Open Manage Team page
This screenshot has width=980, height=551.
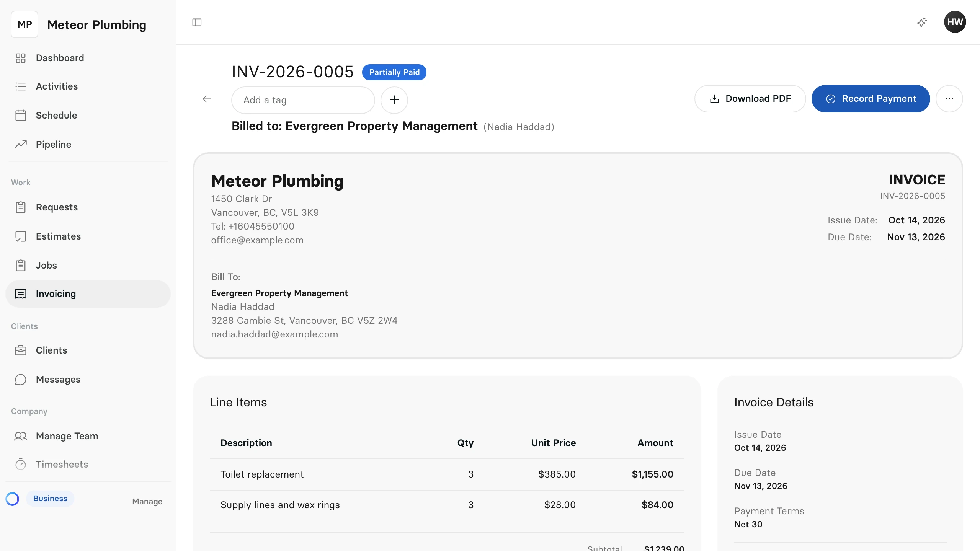pos(88,436)
